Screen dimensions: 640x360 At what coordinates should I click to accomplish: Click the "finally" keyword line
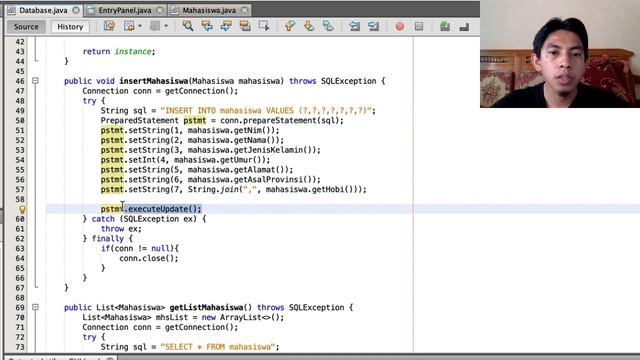108,239
